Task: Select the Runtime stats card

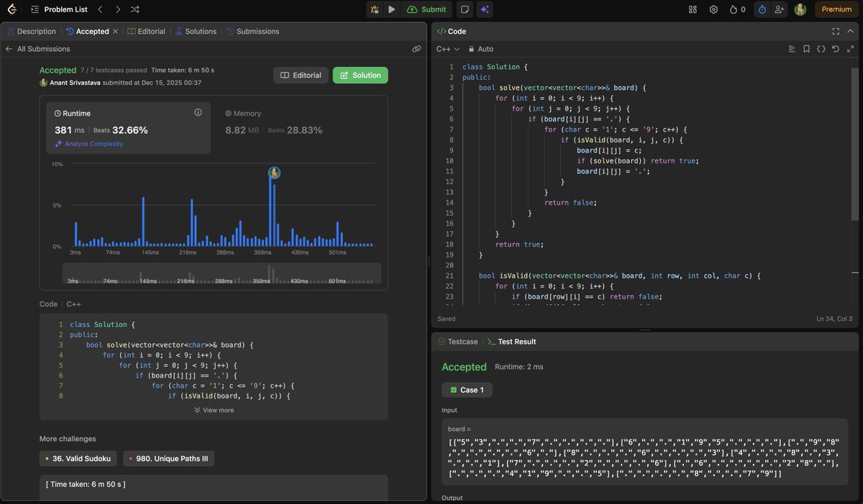Action: [129, 127]
